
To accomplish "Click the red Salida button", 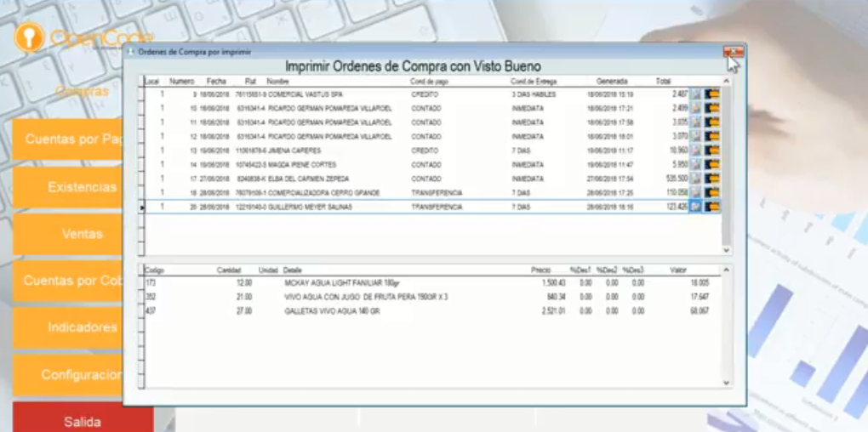I will click(x=83, y=418).
